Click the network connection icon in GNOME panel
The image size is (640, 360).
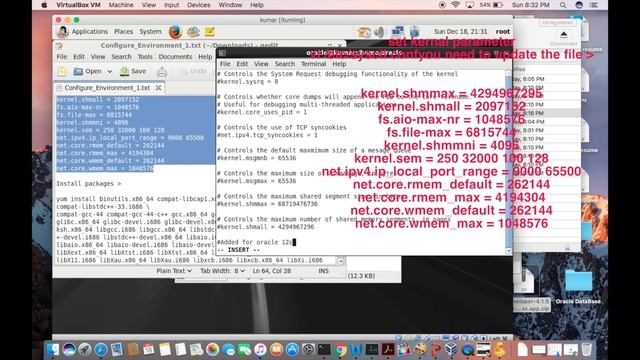(397, 31)
